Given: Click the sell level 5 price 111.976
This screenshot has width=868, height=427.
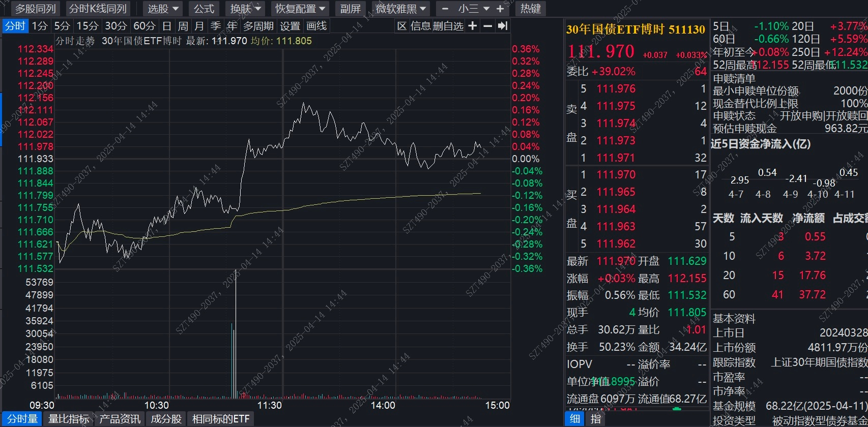Looking at the screenshot, I should tap(616, 89).
